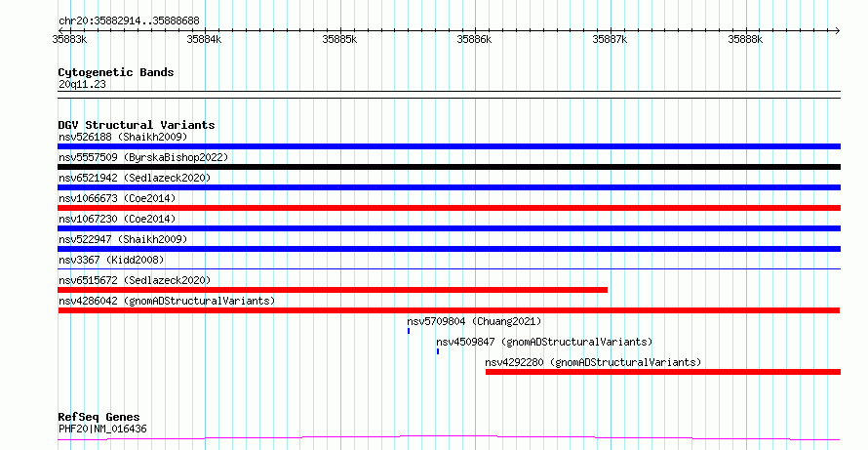This screenshot has height=450, width=868.
Task: Open nsv522947 (Shaikh2009) variant label
Action: pos(123,239)
